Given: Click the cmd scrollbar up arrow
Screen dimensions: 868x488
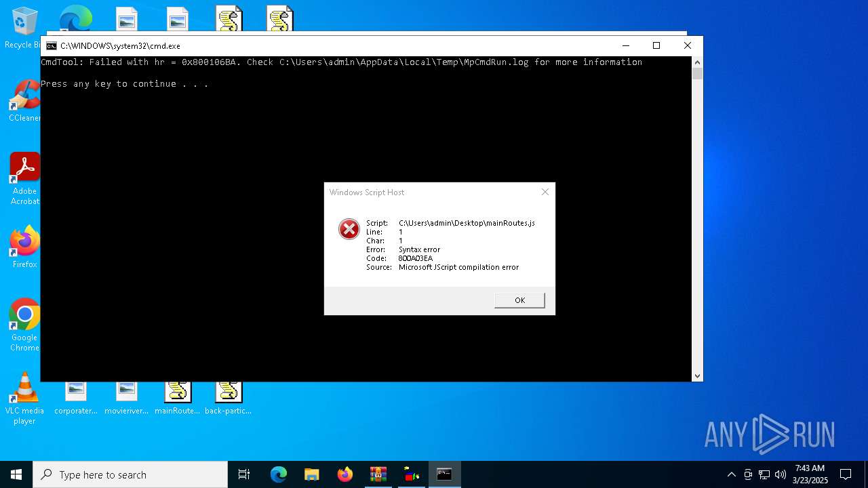Looking at the screenshot, I should click(697, 62).
